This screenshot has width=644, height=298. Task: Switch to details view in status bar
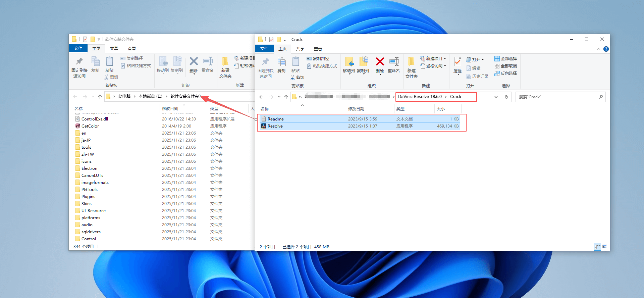tap(597, 247)
